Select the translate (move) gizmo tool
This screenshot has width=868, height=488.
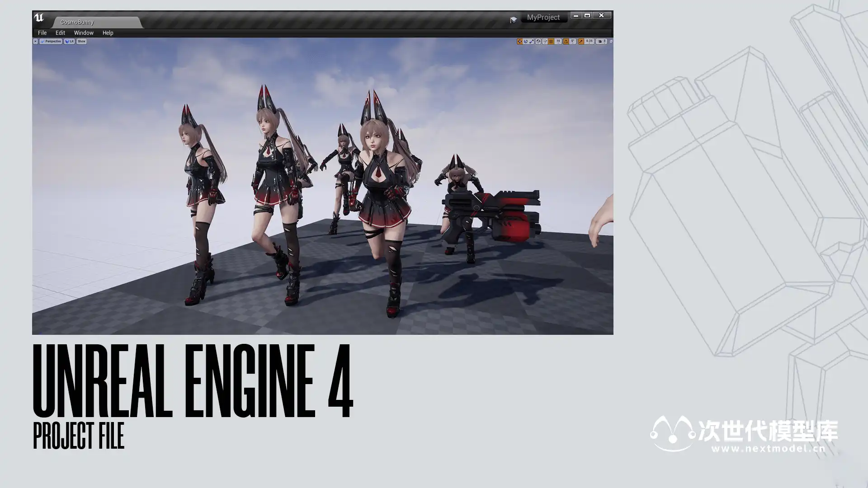click(x=519, y=41)
